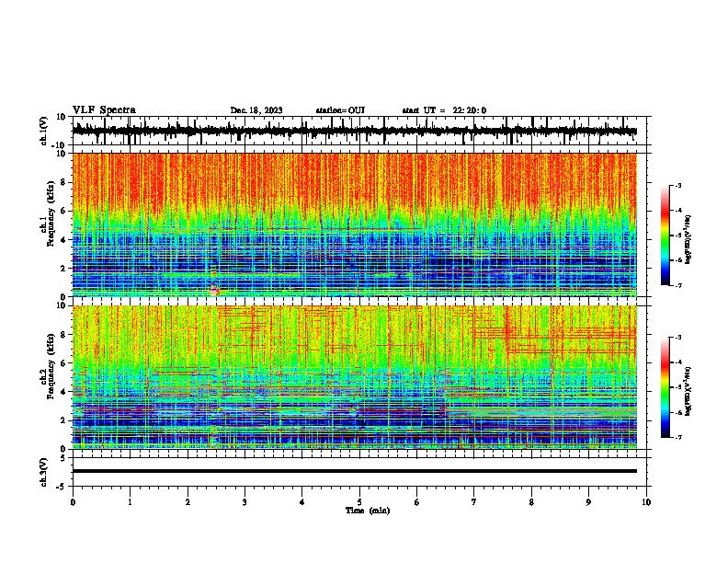Click the bright white burst in ch.1 spectrogram
728x563 pixels.
(x=214, y=291)
